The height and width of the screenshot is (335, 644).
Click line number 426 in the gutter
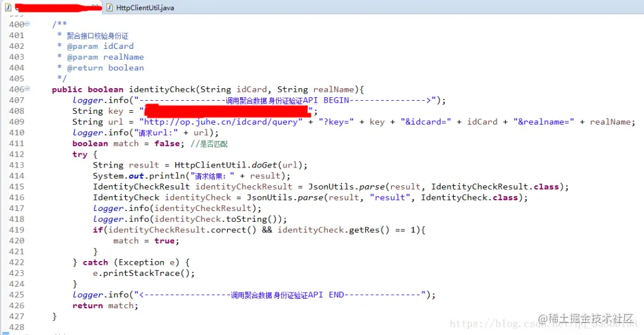pyautogui.click(x=17, y=306)
